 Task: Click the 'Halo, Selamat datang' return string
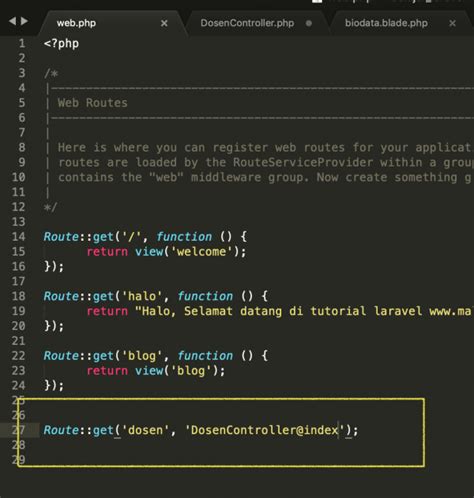point(304,311)
